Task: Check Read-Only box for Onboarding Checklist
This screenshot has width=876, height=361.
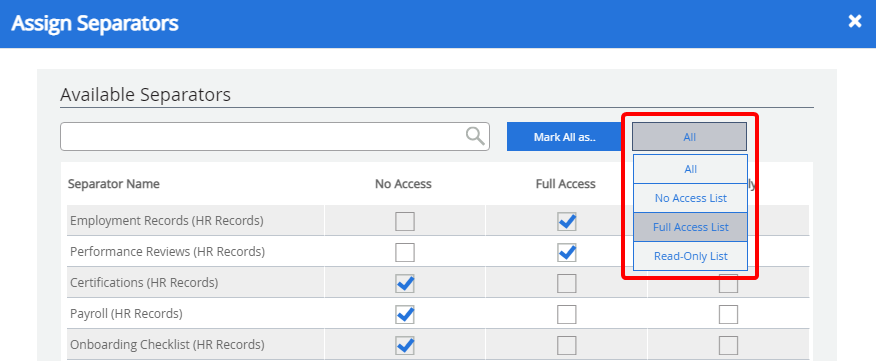Action: pos(728,345)
